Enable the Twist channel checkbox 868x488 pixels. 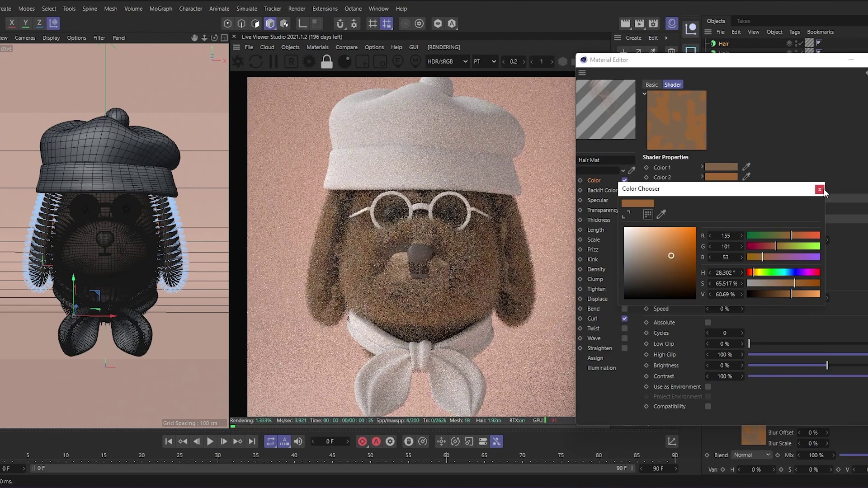(624, 328)
